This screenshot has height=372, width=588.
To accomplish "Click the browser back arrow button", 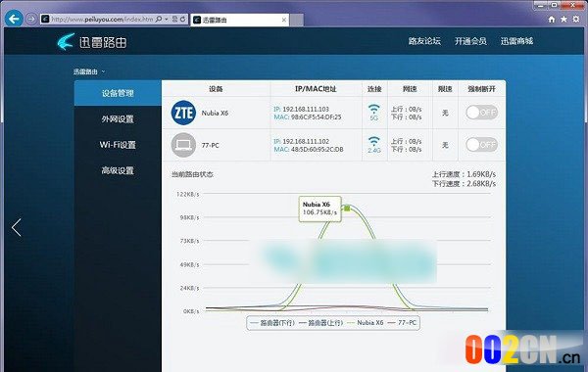I will pos(14,19).
